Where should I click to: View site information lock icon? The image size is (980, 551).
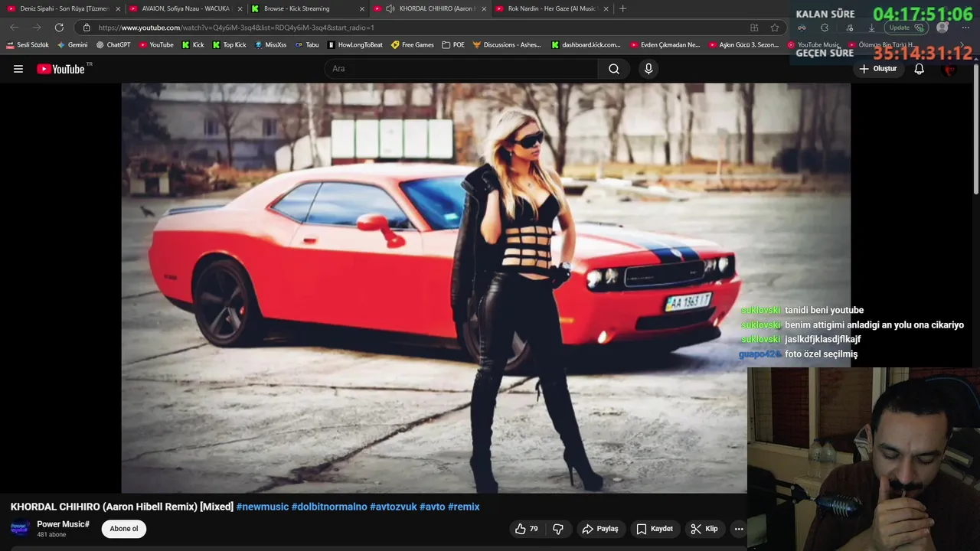click(x=87, y=28)
